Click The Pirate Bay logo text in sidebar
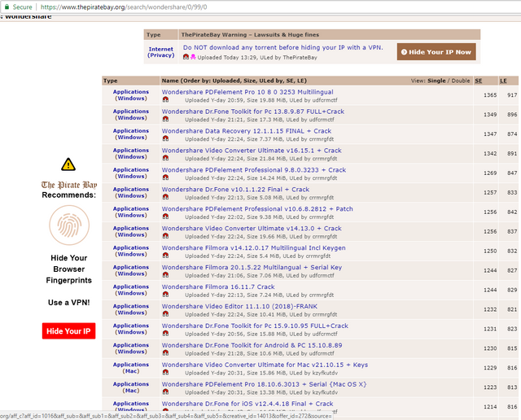The width and height of the screenshot is (521, 420). point(69,185)
